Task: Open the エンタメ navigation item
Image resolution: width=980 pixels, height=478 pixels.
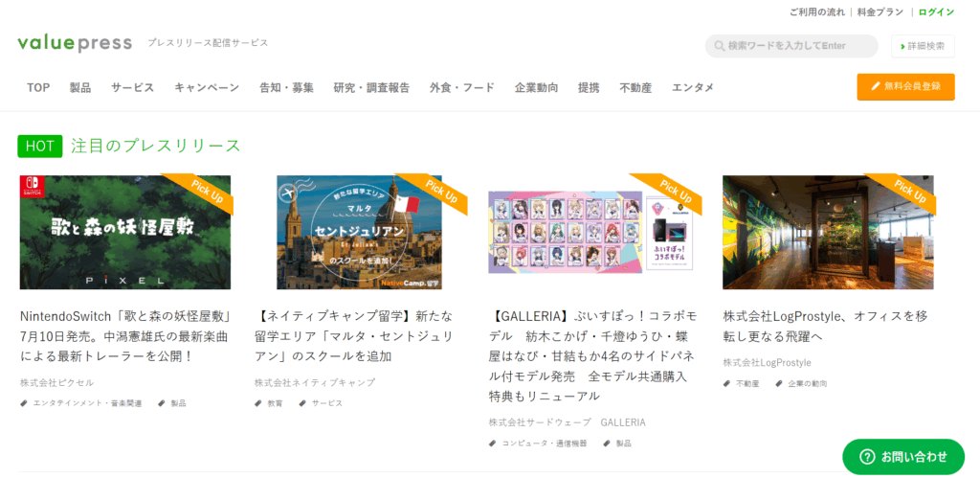Action: (693, 87)
